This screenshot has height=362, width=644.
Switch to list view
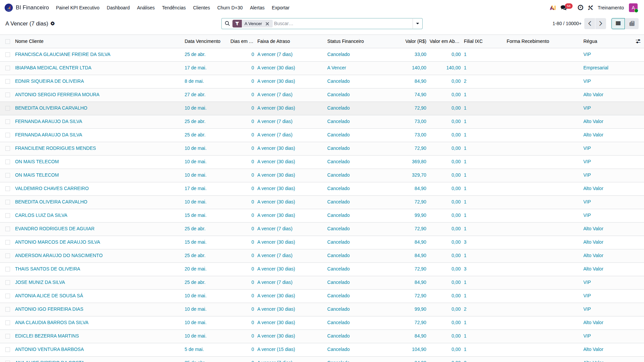pos(618,23)
